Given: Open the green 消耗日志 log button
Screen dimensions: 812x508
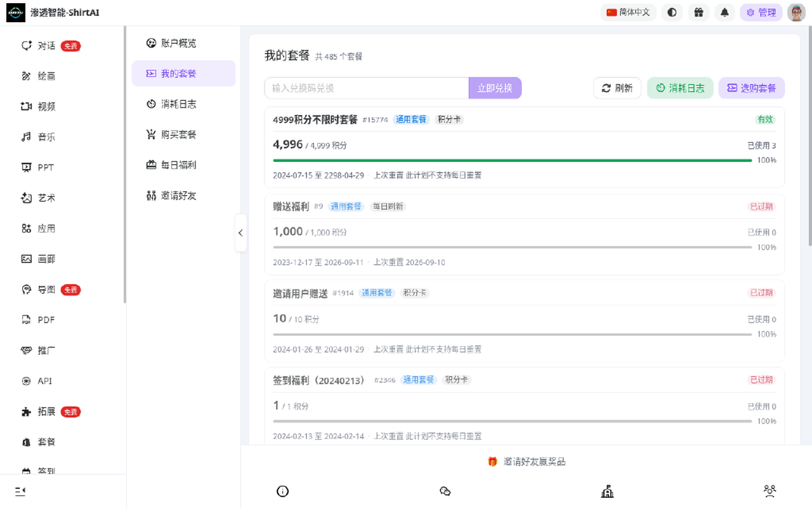Looking at the screenshot, I should tap(680, 88).
